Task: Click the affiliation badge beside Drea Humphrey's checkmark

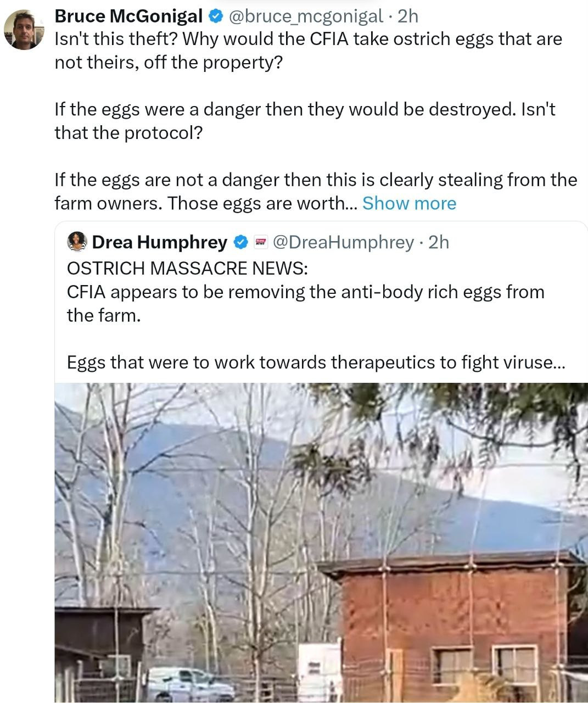Action: point(261,242)
